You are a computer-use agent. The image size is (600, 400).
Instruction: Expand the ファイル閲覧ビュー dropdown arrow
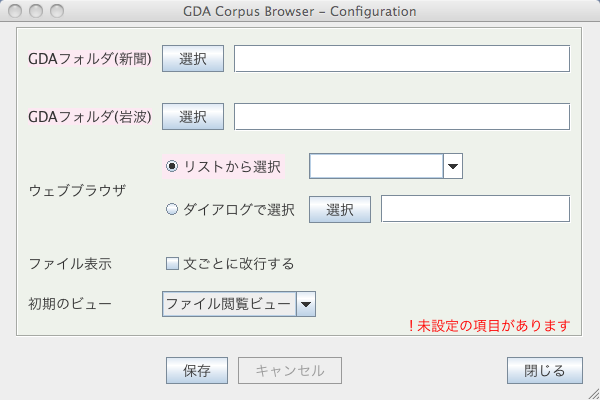coord(306,304)
